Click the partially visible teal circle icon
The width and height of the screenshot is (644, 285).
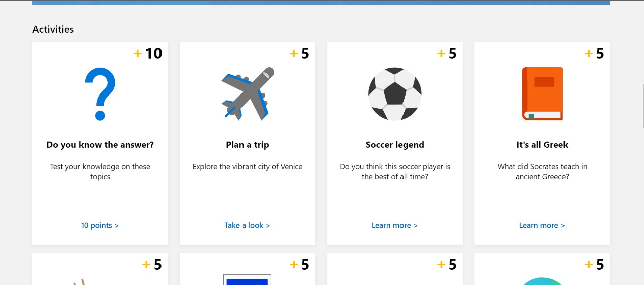[542, 281]
